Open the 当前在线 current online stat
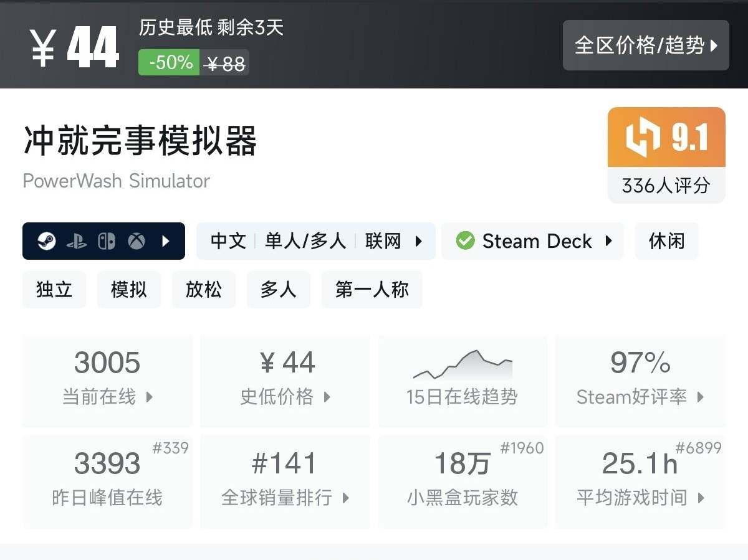This screenshot has height=560, width=748. [x=107, y=381]
